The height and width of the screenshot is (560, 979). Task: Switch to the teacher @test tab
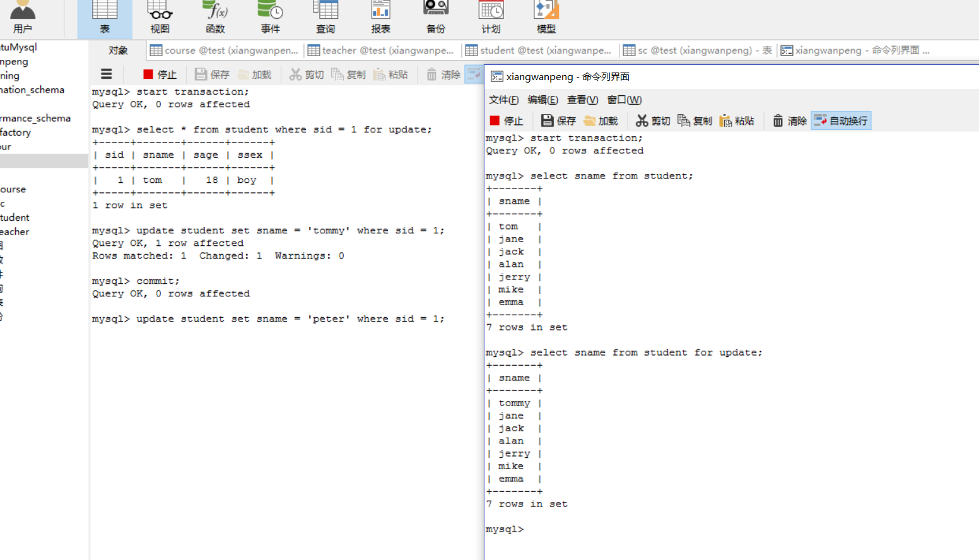(381, 50)
